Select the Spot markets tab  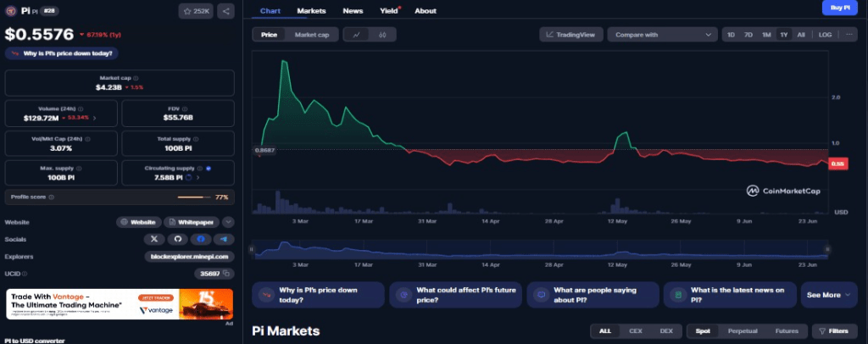[x=703, y=330]
